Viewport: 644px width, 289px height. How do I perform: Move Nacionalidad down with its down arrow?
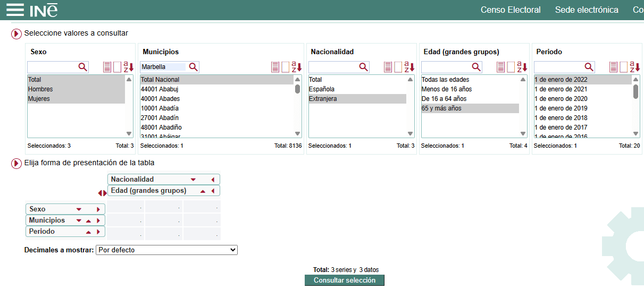tap(193, 180)
